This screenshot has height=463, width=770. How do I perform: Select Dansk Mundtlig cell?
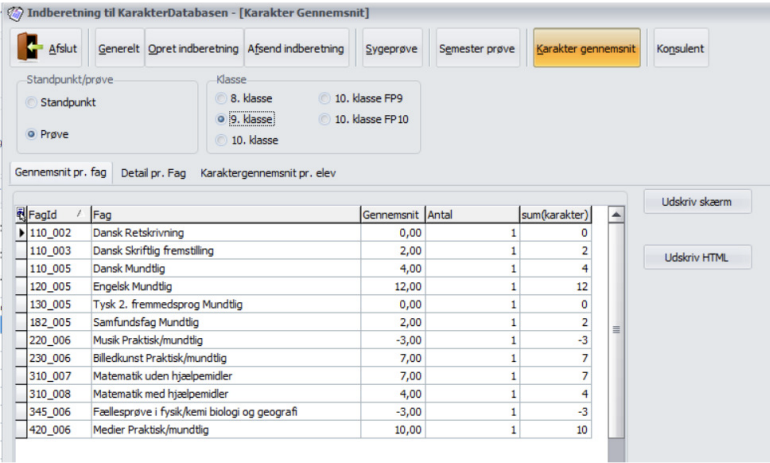pos(225,269)
